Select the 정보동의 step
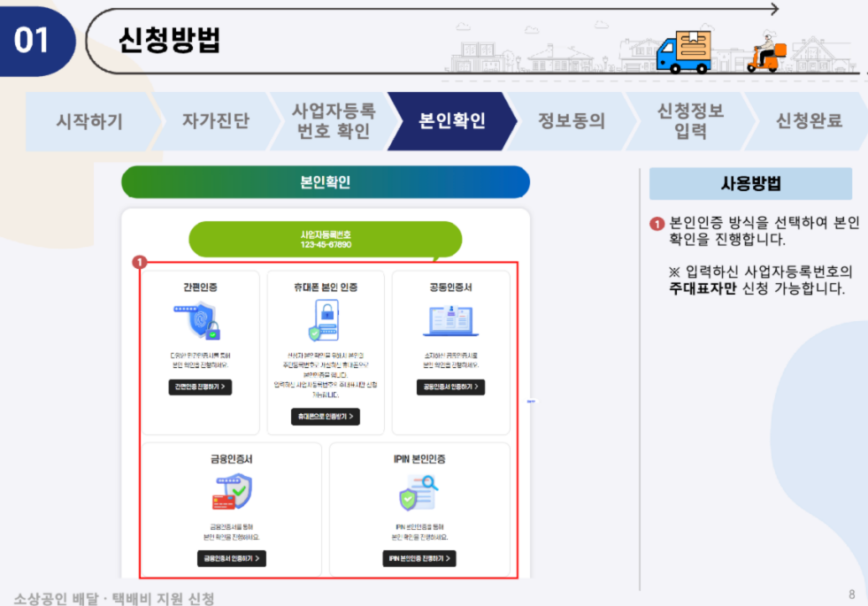868x606 pixels. (x=571, y=119)
